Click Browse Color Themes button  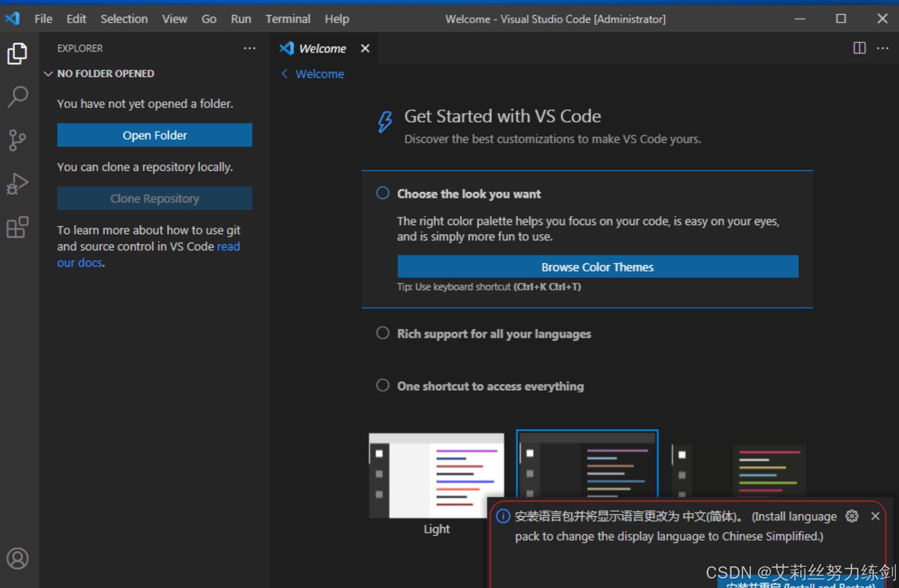pyautogui.click(x=598, y=267)
